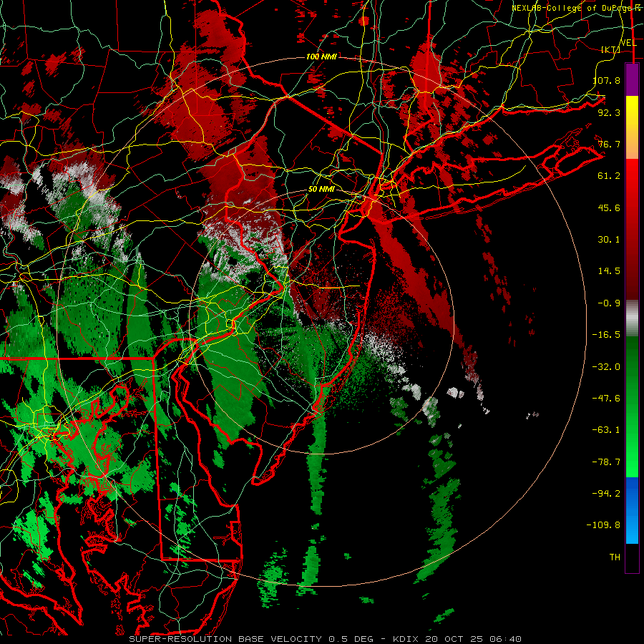The width and height of the screenshot is (644, 644).
Task: Select the -63.1 velocity scale value
Action: tap(606, 430)
